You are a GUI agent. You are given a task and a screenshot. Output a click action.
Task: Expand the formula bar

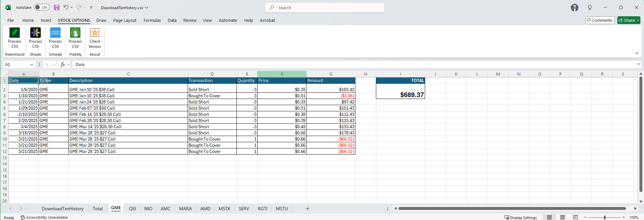coord(638,64)
